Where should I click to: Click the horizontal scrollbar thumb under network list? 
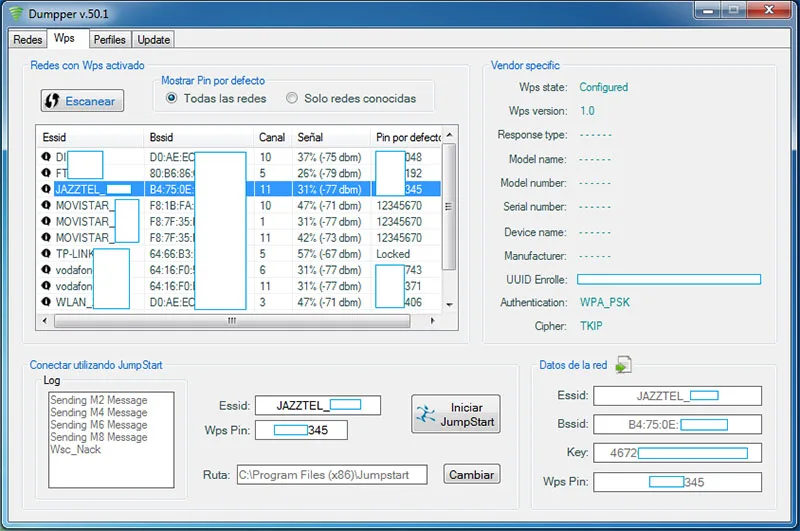point(232,321)
